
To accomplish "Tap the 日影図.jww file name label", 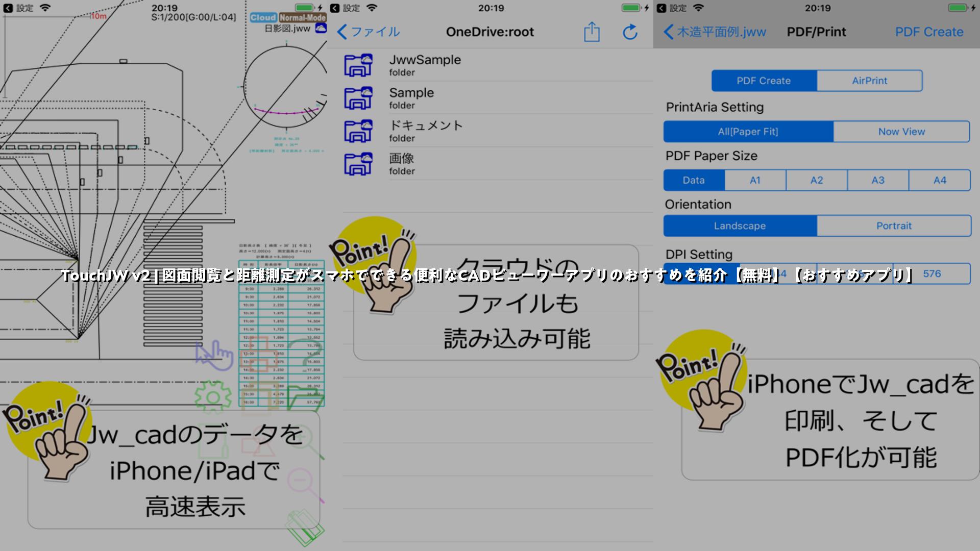I will point(287,29).
